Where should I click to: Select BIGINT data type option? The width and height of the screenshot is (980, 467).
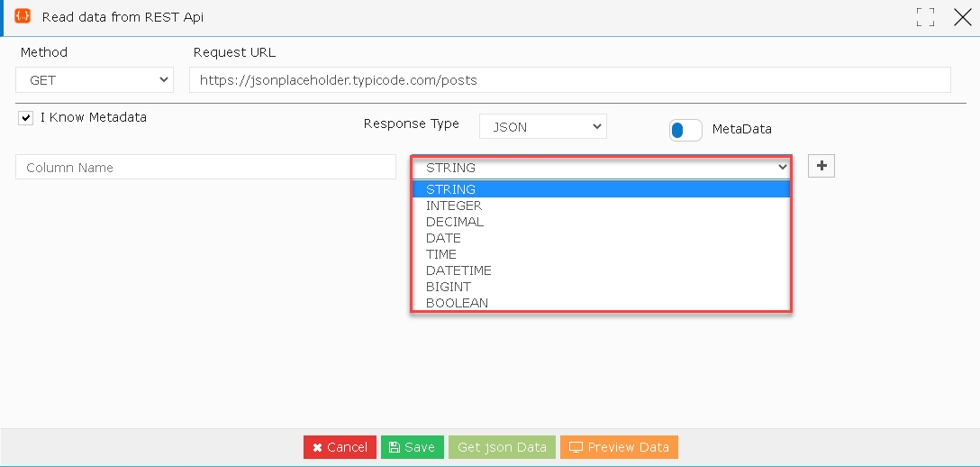tap(602, 287)
